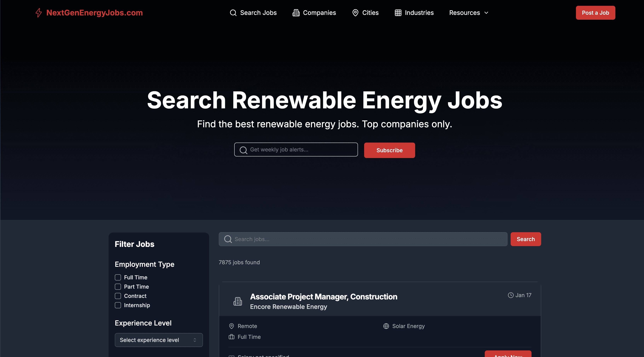Screen dimensions: 644x357
Task: Click the red Search button
Action: coord(526,239)
